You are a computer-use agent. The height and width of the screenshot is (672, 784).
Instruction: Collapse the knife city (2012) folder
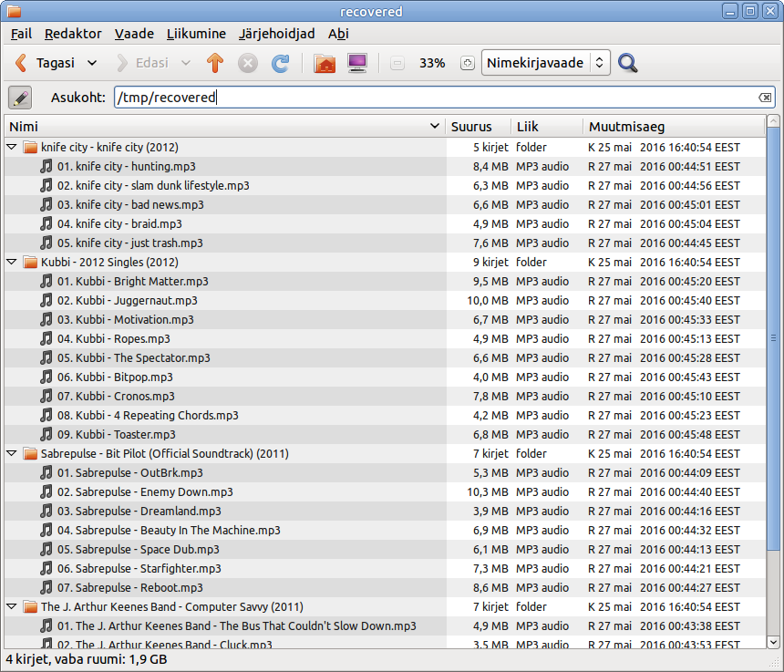(x=12, y=147)
